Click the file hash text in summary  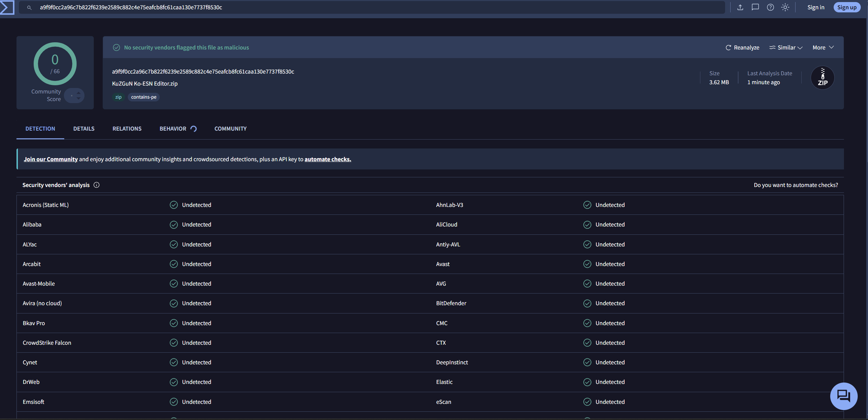pyautogui.click(x=203, y=71)
